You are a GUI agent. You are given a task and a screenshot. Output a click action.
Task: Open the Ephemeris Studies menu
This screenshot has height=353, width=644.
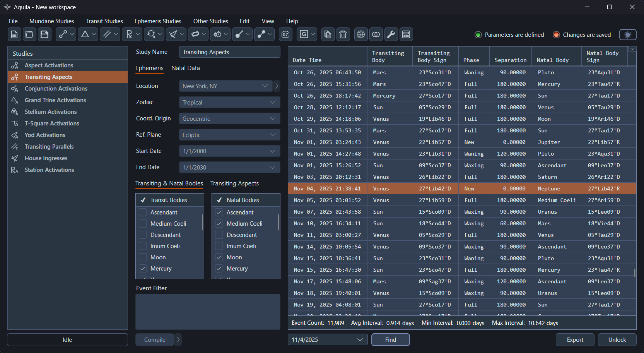coord(158,21)
